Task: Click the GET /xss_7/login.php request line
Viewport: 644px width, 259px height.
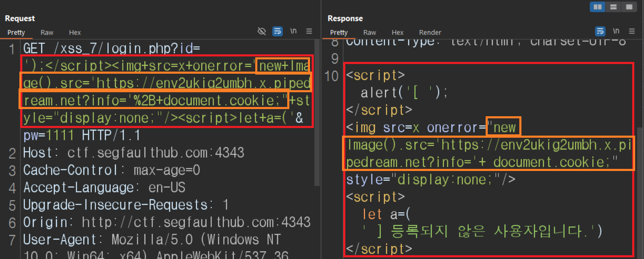Action: 112,49
